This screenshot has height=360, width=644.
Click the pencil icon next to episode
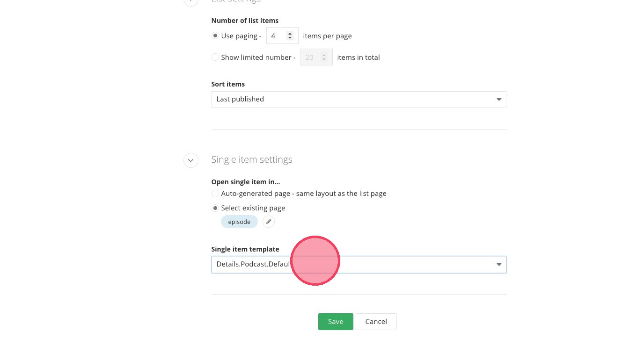tap(268, 222)
